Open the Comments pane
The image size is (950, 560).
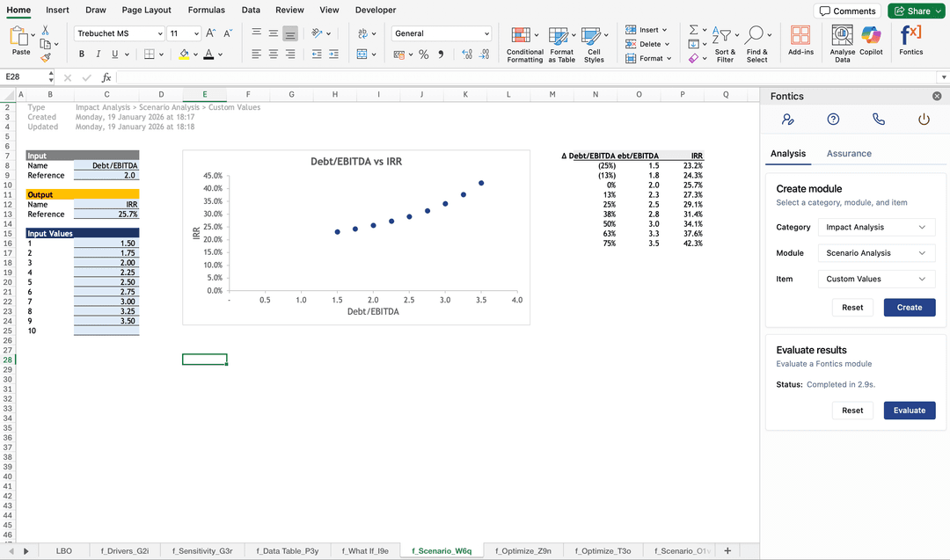click(847, 11)
